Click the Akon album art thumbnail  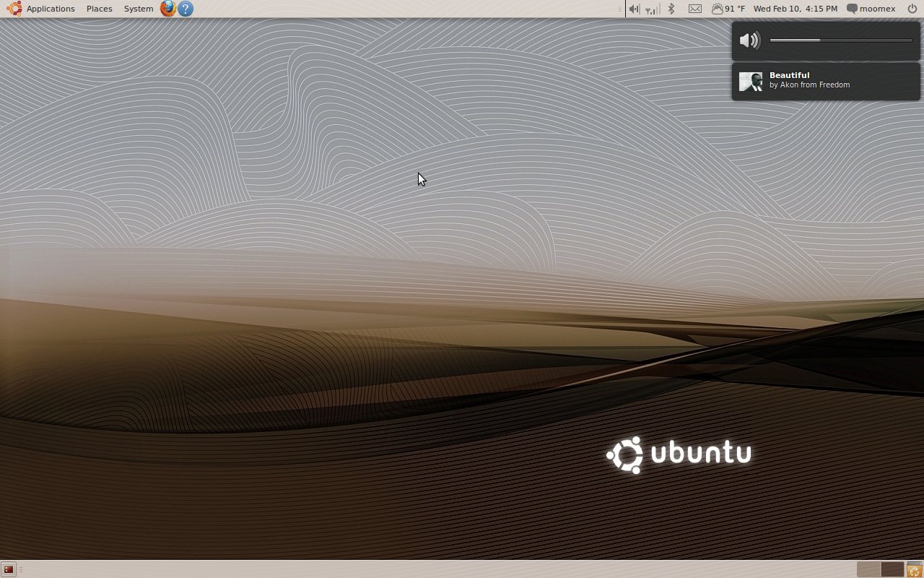(x=751, y=81)
